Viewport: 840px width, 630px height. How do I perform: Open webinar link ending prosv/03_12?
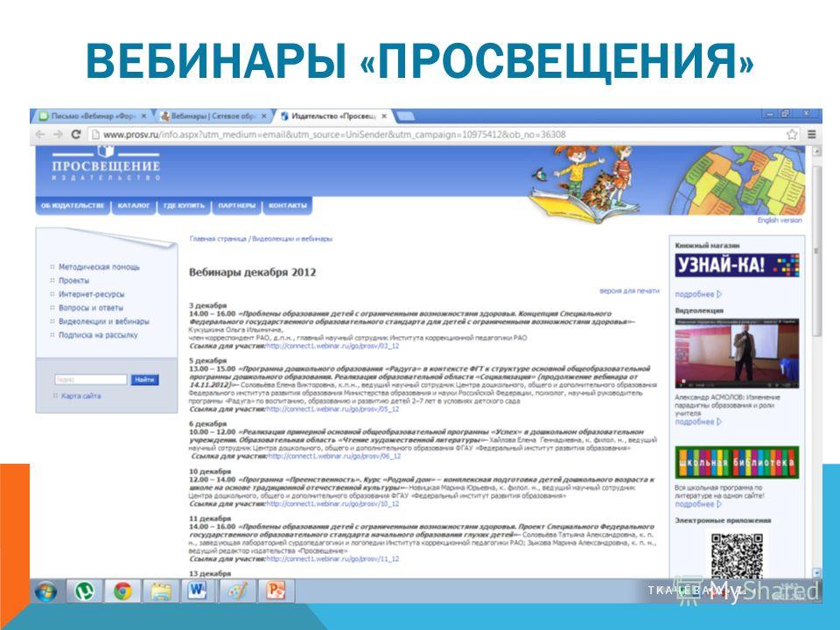pyautogui.click(x=332, y=346)
